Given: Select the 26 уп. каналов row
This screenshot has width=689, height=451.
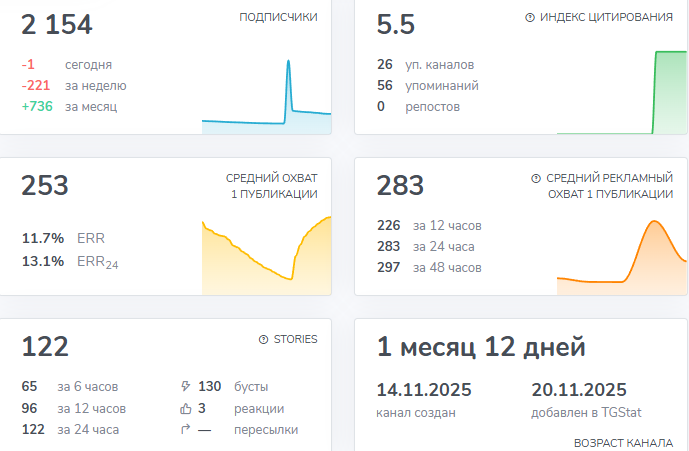Looking at the screenshot, I should pos(425,64).
